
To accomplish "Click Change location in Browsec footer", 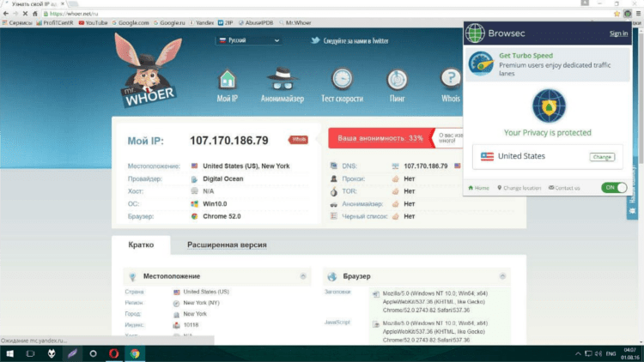I will 519,188.
